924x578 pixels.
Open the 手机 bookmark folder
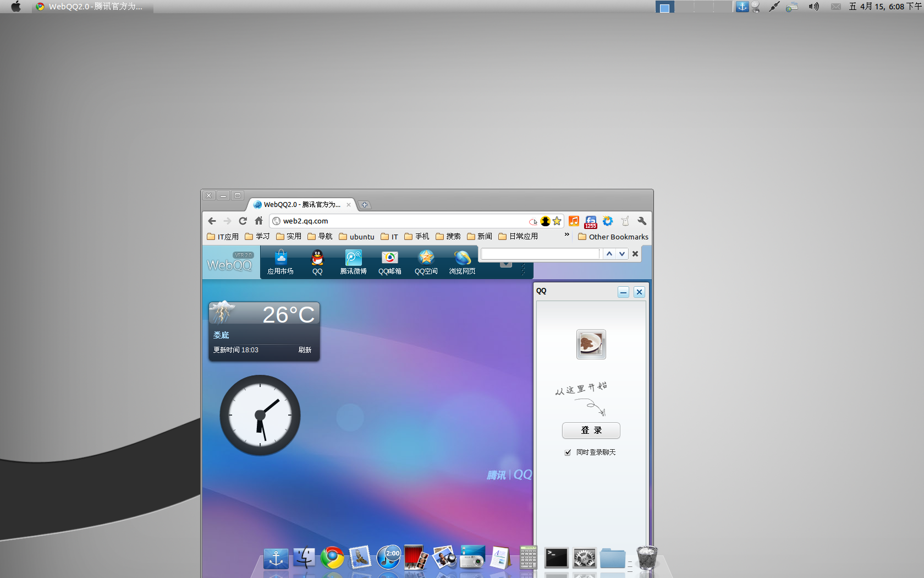(x=416, y=236)
